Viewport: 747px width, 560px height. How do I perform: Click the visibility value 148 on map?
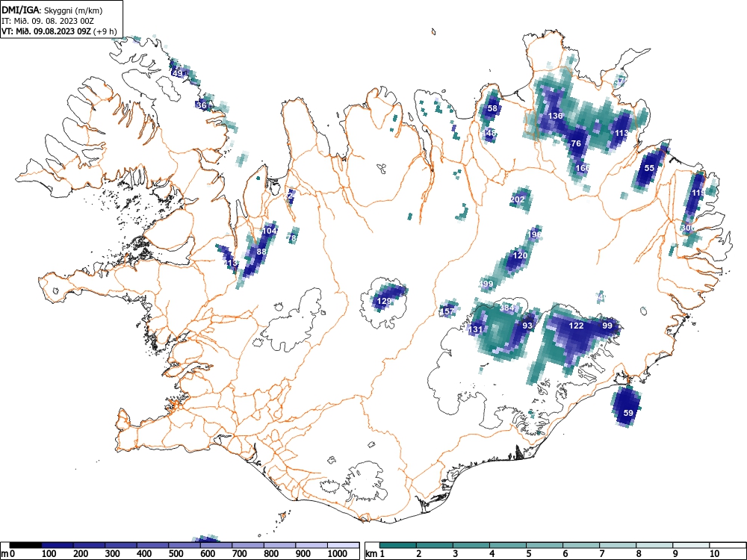[x=489, y=133]
